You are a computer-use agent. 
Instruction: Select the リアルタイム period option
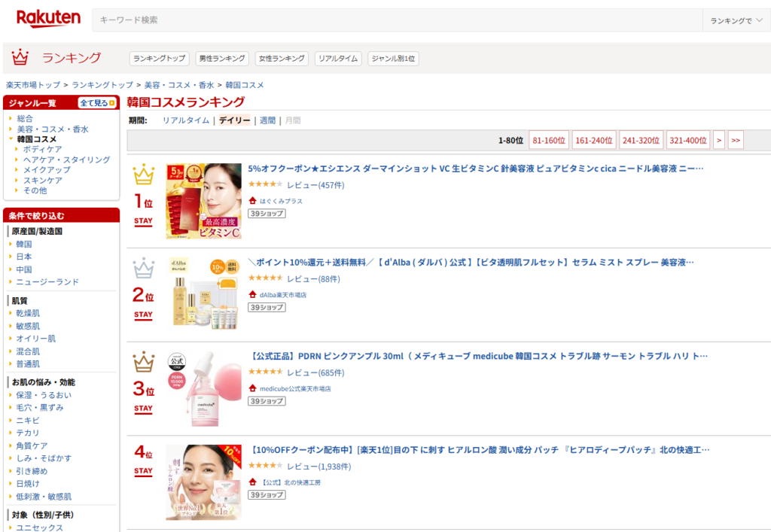(186, 120)
